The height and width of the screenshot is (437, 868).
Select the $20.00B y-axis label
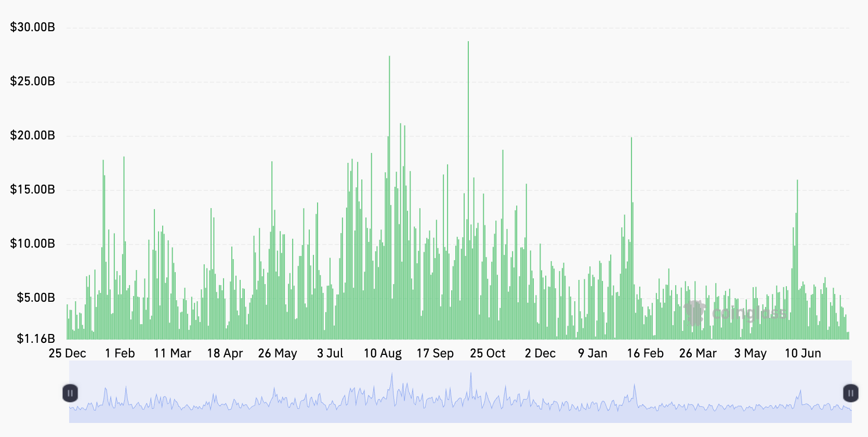[x=32, y=135]
